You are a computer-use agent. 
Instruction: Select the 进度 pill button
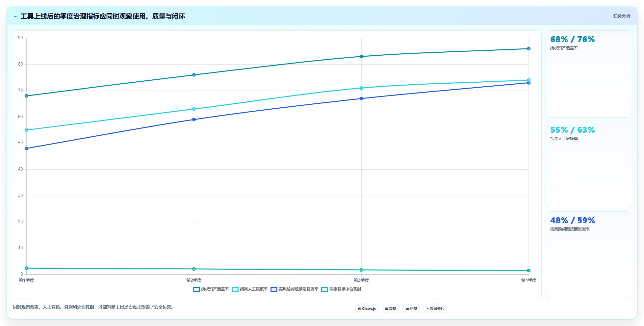pyautogui.click(x=411, y=309)
